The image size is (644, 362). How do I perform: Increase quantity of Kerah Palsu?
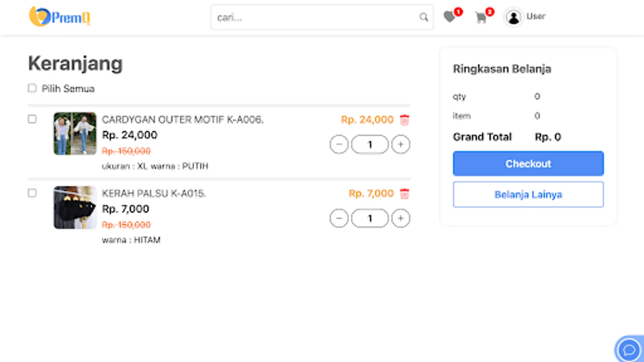pyautogui.click(x=400, y=218)
